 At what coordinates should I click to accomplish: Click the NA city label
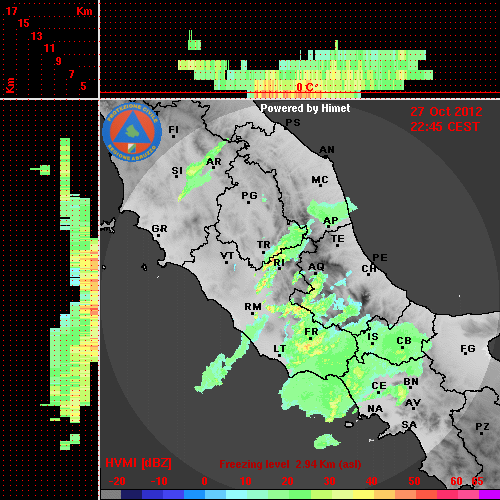[x=375, y=408]
